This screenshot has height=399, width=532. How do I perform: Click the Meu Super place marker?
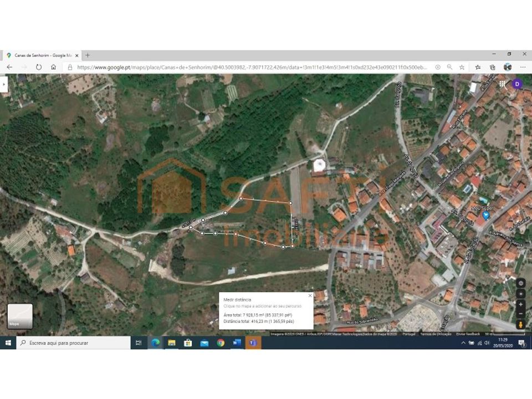[x=486, y=215]
